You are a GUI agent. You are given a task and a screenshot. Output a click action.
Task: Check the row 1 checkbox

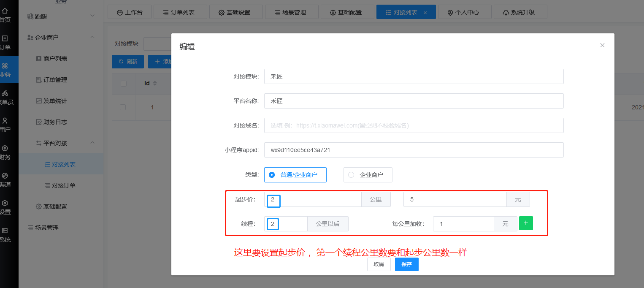pos(123,107)
